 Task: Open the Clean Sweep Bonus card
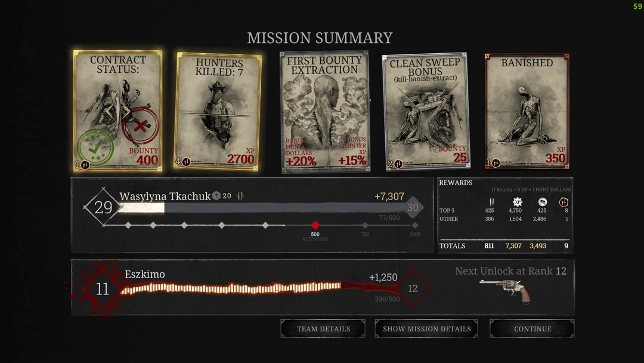(x=425, y=112)
